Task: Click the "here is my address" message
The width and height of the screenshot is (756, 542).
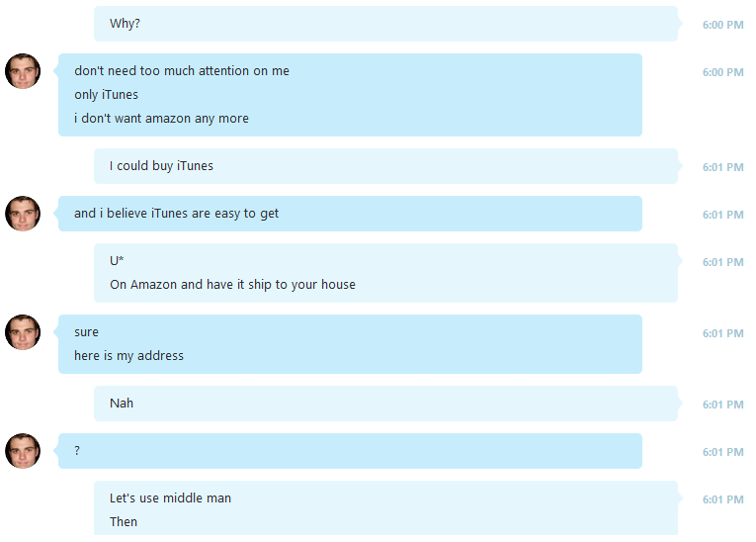Action: [128, 356]
